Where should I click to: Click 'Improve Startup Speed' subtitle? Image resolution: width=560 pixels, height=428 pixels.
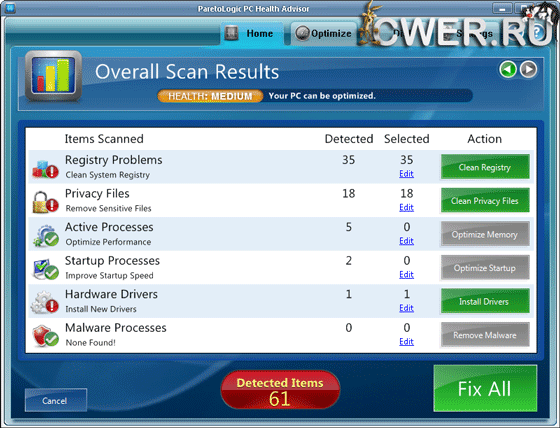click(x=109, y=275)
